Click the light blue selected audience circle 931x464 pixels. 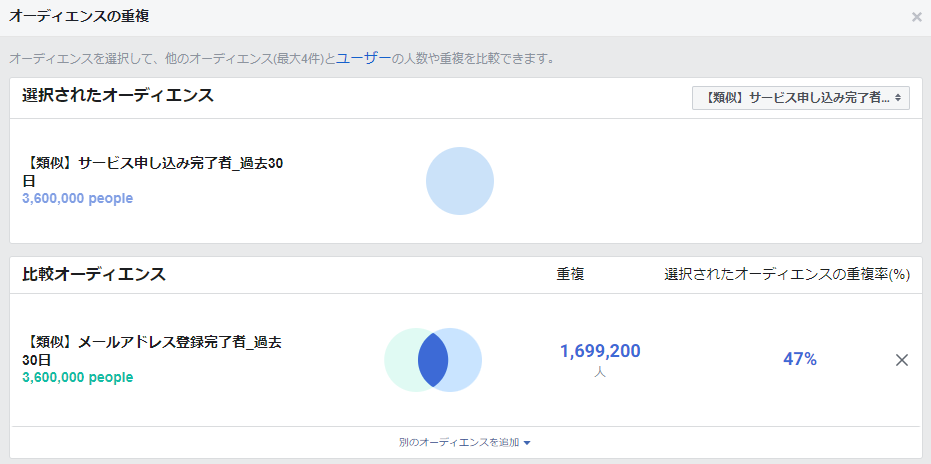point(460,181)
